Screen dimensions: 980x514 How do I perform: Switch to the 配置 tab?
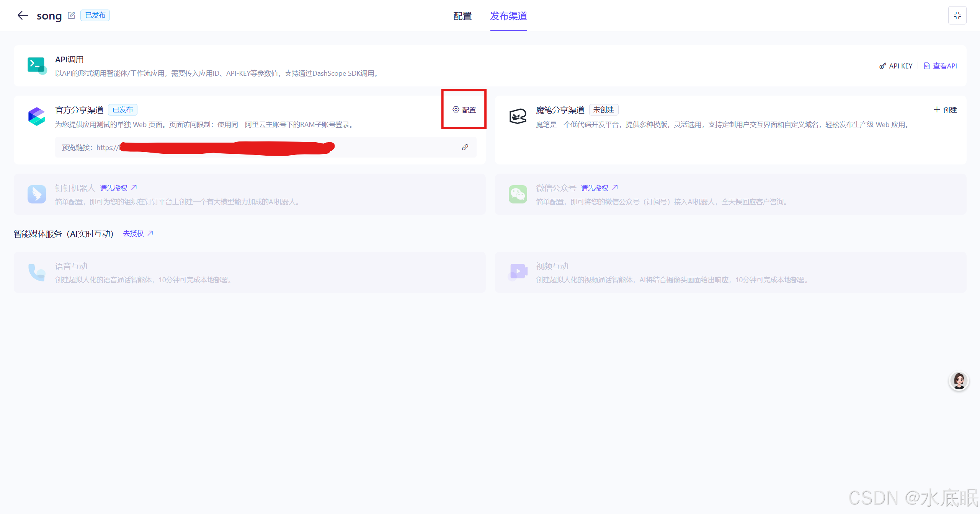462,16
